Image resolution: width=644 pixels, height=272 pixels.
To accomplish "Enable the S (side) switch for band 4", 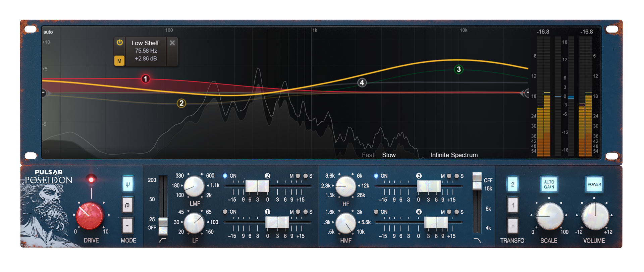I will point(457,212).
